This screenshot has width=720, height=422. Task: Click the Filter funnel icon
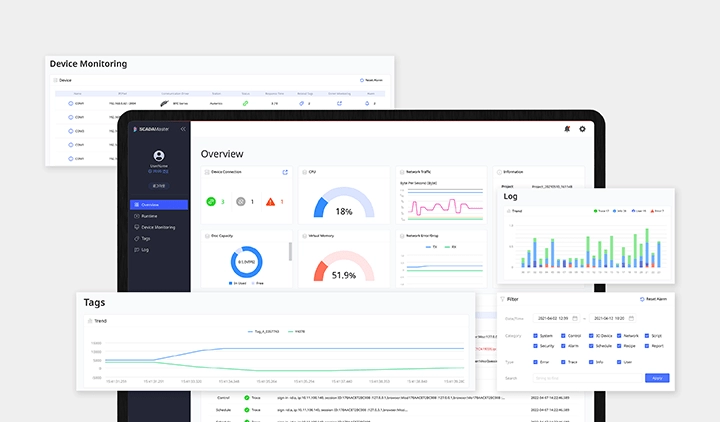tap(503, 299)
